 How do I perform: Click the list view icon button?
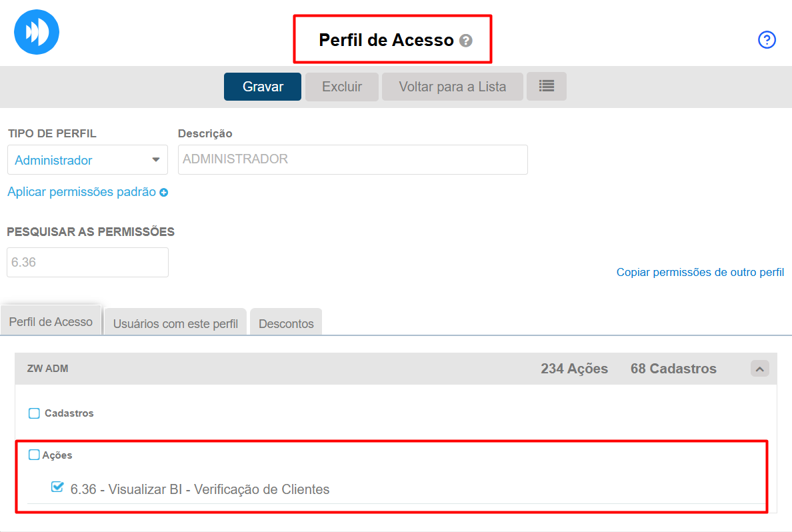pyautogui.click(x=547, y=87)
